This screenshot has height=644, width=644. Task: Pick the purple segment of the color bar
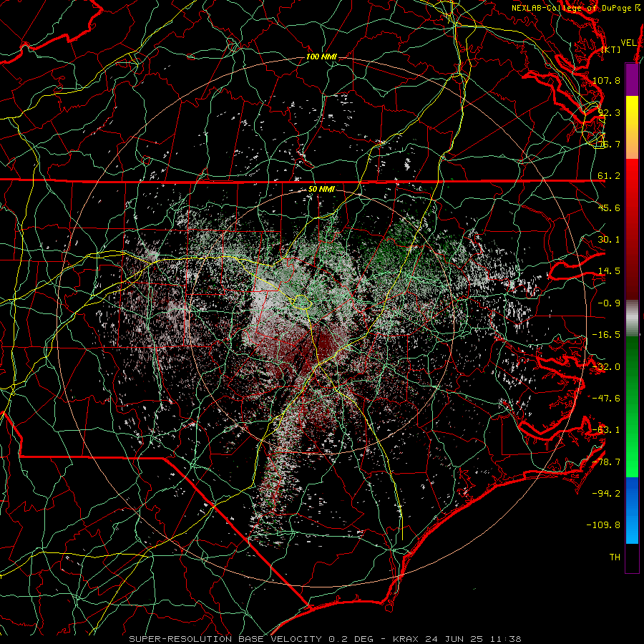632,79
